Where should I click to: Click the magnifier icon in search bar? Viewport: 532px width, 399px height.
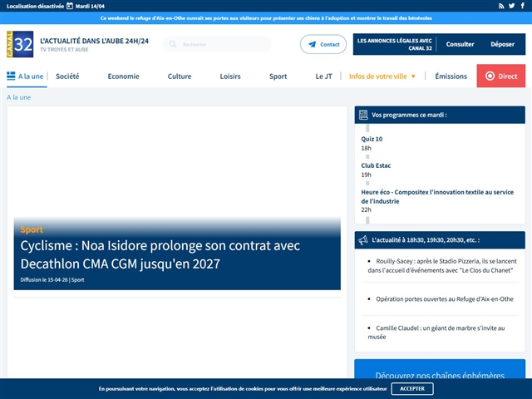coord(173,44)
